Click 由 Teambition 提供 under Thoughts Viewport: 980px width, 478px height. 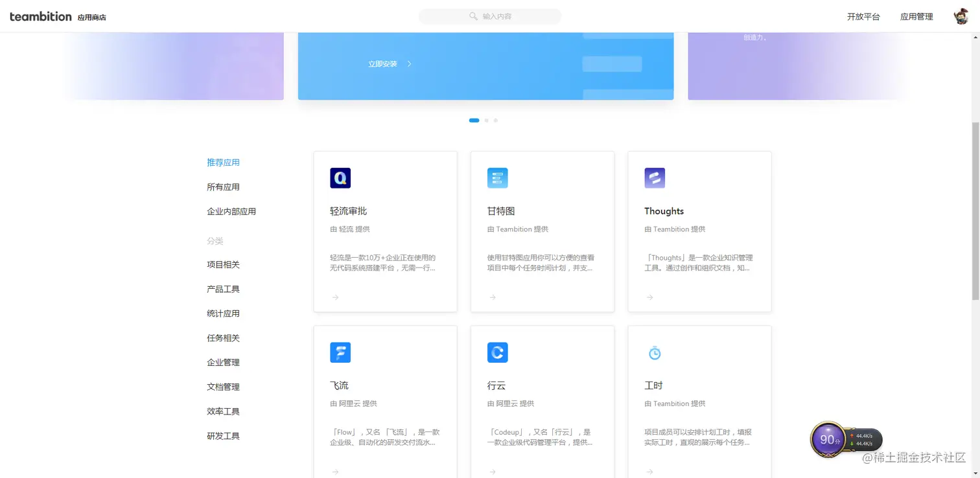(675, 229)
